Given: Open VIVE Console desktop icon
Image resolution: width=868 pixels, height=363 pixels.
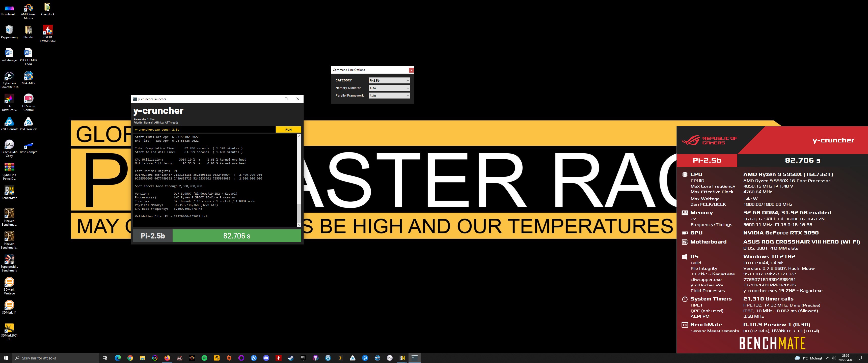Looking at the screenshot, I should pos(9,124).
